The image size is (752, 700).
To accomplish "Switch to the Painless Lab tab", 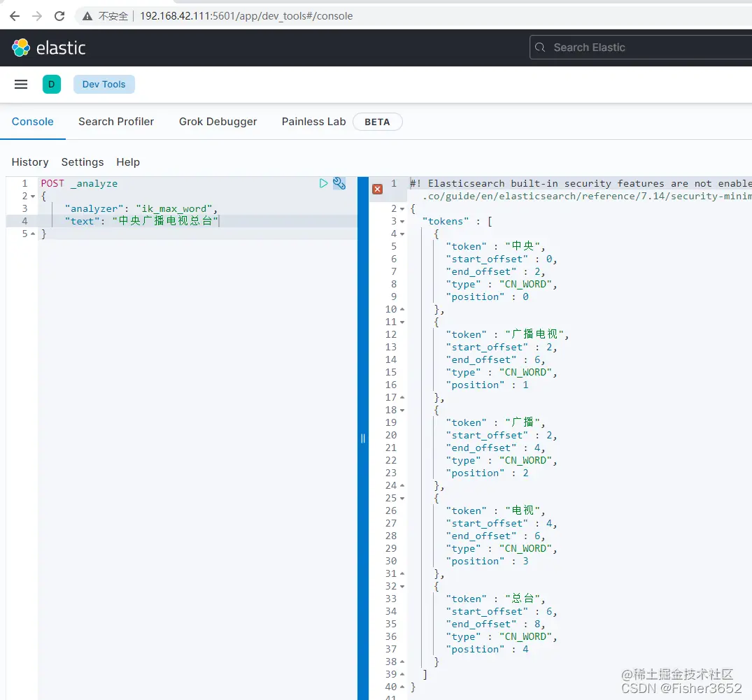I will [x=313, y=122].
